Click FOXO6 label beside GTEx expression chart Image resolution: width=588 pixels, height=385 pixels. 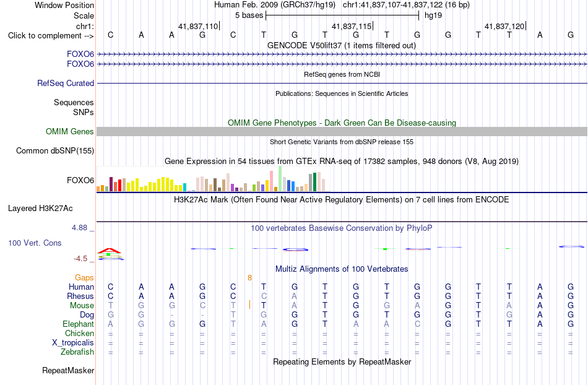(x=80, y=180)
